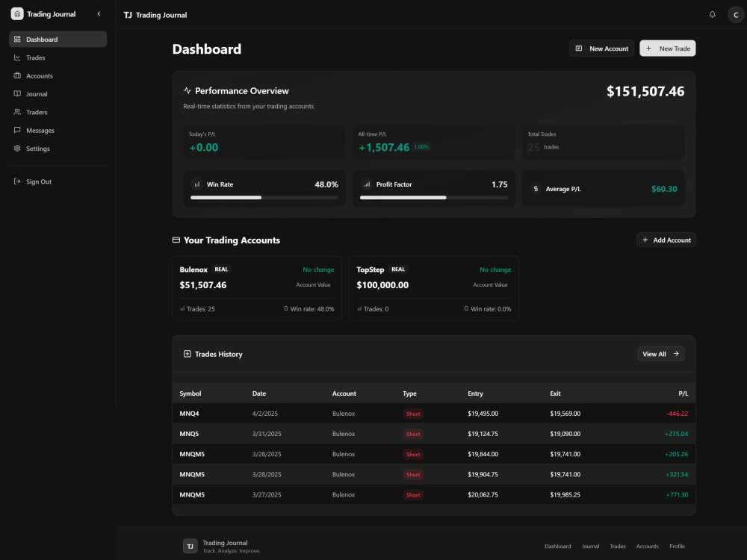Click the Trades footer link
This screenshot has height=560, width=747.
pos(618,547)
